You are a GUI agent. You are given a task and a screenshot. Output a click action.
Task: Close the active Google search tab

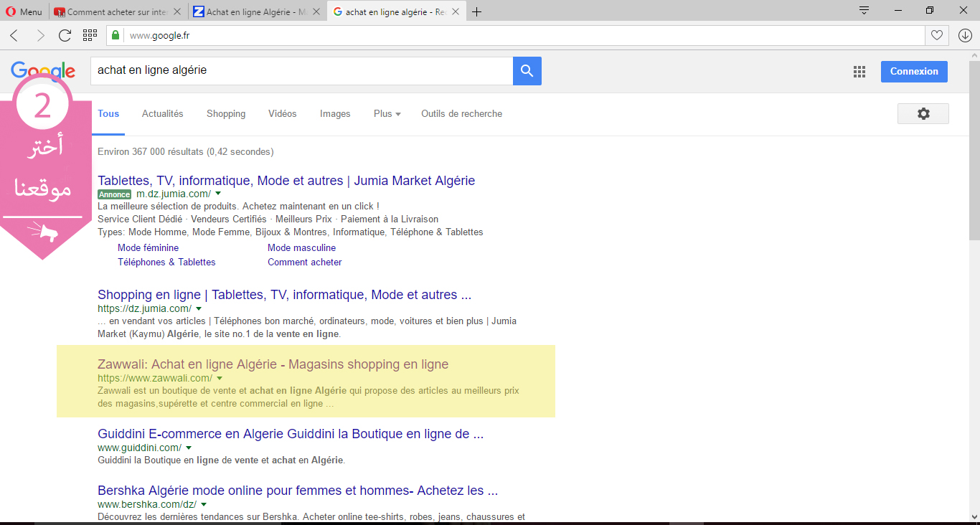point(456,11)
